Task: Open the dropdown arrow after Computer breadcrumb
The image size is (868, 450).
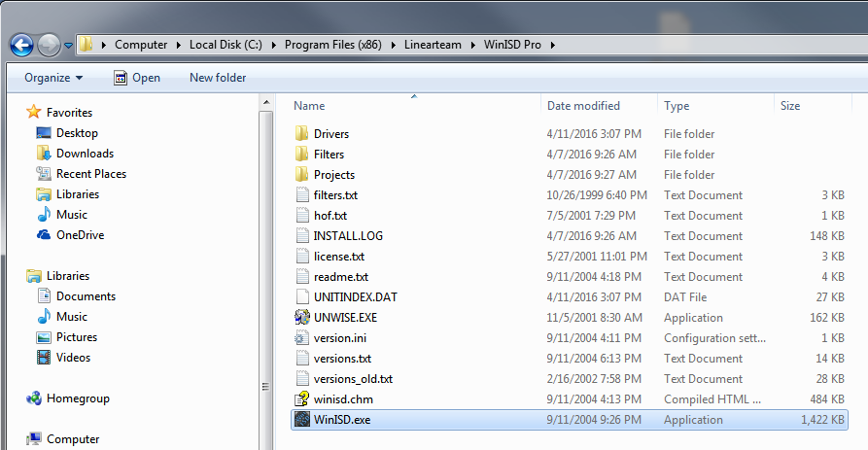Action: [x=178, y=45]
